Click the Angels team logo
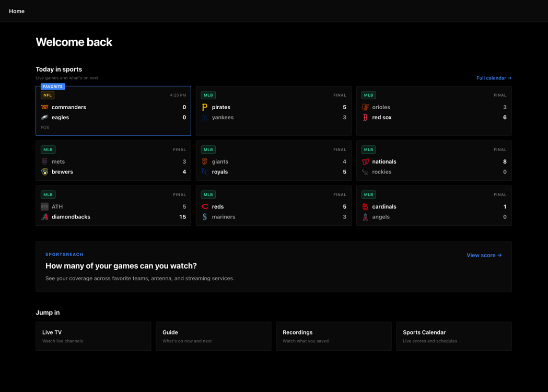548x392 pixels. click(365, 217)
